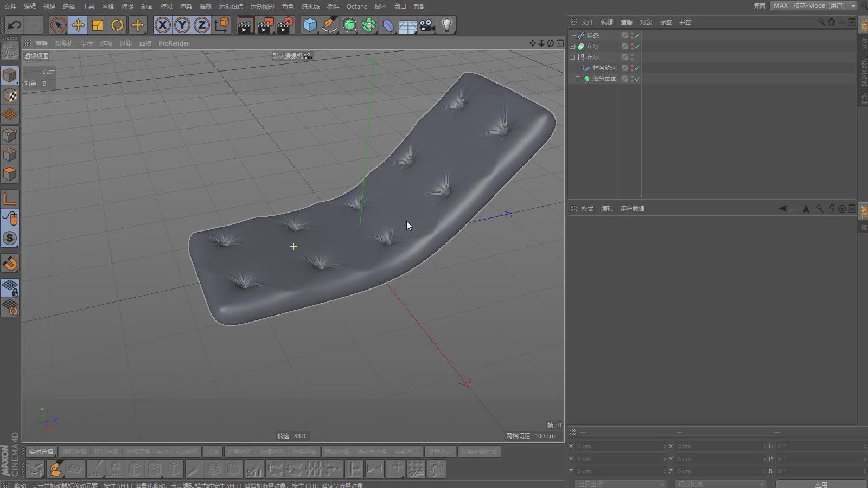The width and height of the screenshot is (868, 488).
Task: Click the Axis mode L-shaped icon
Action: click(x=10, y=199)
